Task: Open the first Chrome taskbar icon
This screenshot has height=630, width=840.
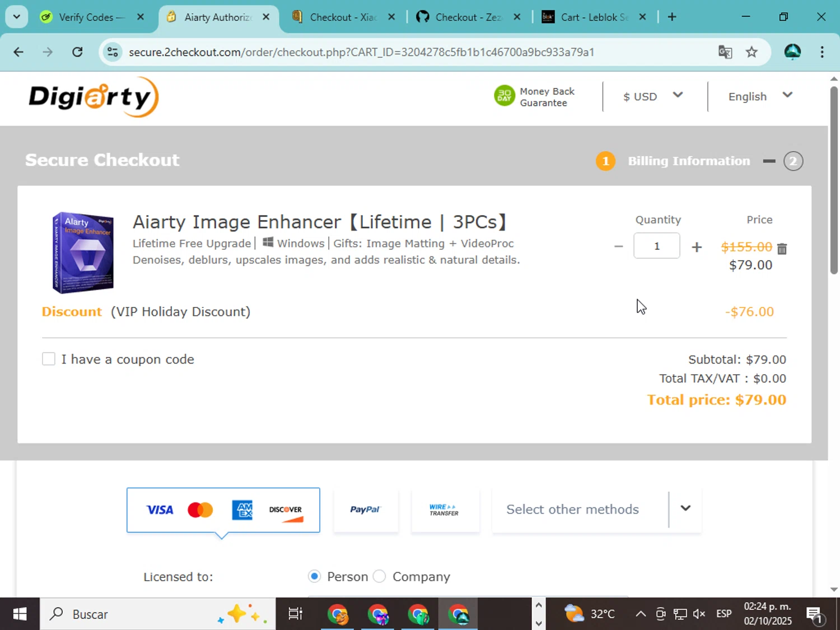Action: pyautogui.click(x=338, y=614)
